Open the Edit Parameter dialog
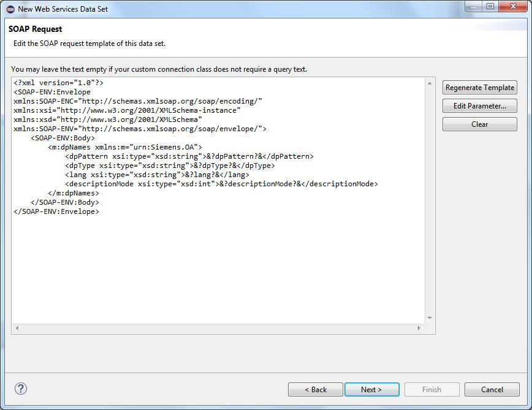The height and width of the screenshot is (410, 532). (x=480, y=106)
